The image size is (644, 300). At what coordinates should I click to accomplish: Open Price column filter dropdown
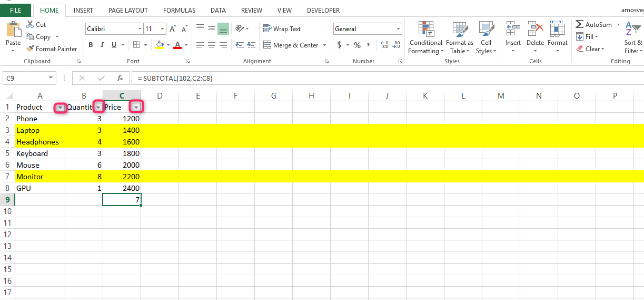(x=136, y=107)
